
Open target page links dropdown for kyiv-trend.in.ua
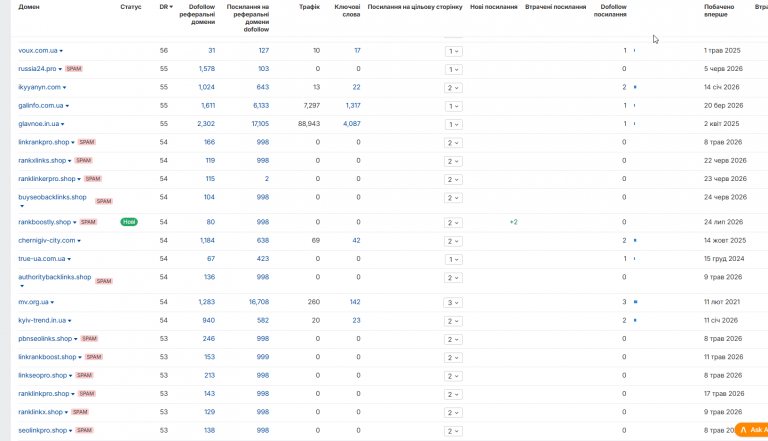[454, 321]
